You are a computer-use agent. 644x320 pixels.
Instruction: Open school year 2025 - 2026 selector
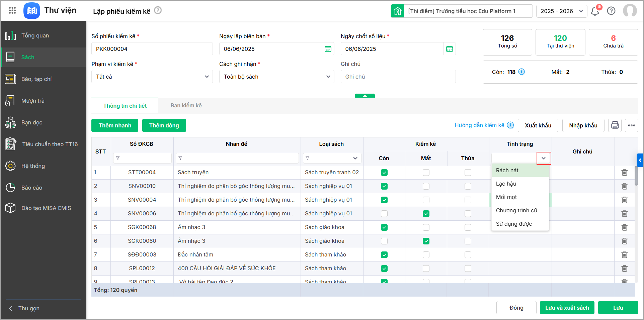561,11
